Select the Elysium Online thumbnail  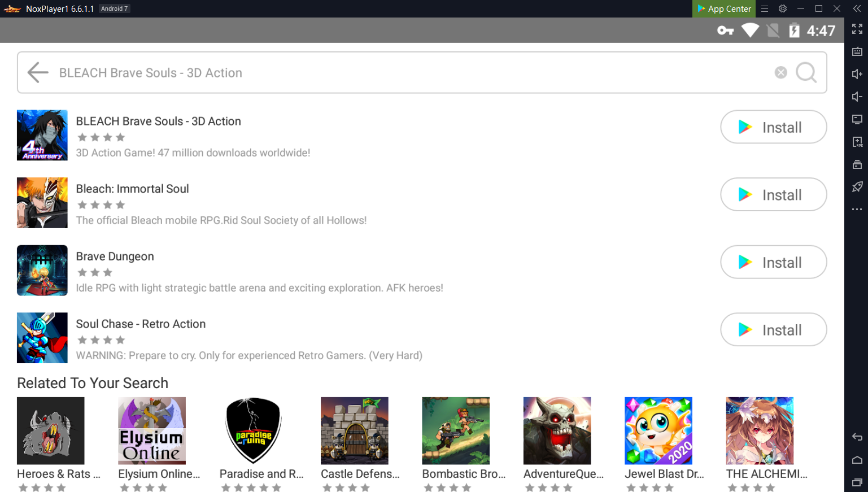pyautogui.click(x=151, y=430)
